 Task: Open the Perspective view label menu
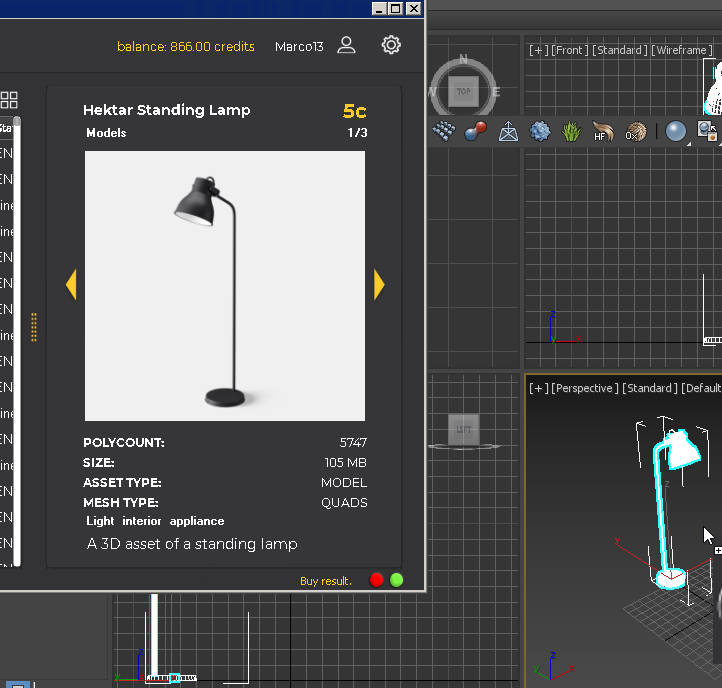click(x=585, y=388)
